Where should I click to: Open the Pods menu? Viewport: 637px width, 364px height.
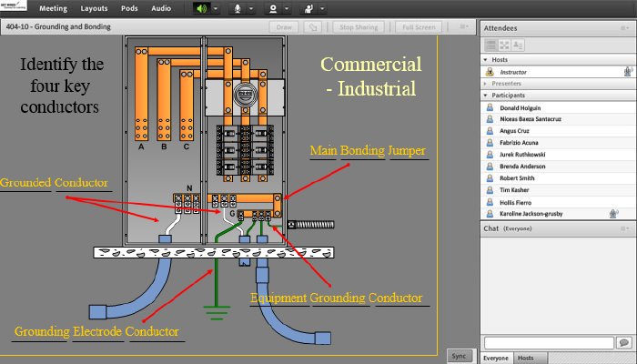click(x=128, y=8)
